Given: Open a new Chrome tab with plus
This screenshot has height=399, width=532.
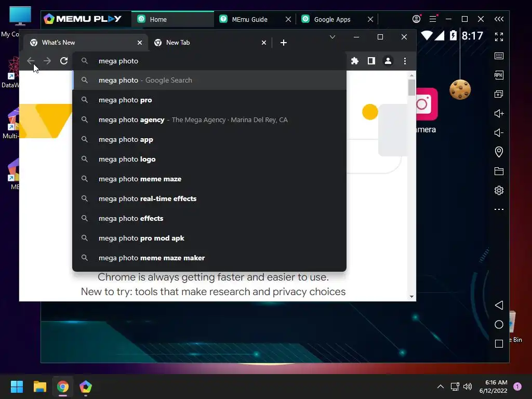Looking at the screenshot, I should (x=284, y=43).
